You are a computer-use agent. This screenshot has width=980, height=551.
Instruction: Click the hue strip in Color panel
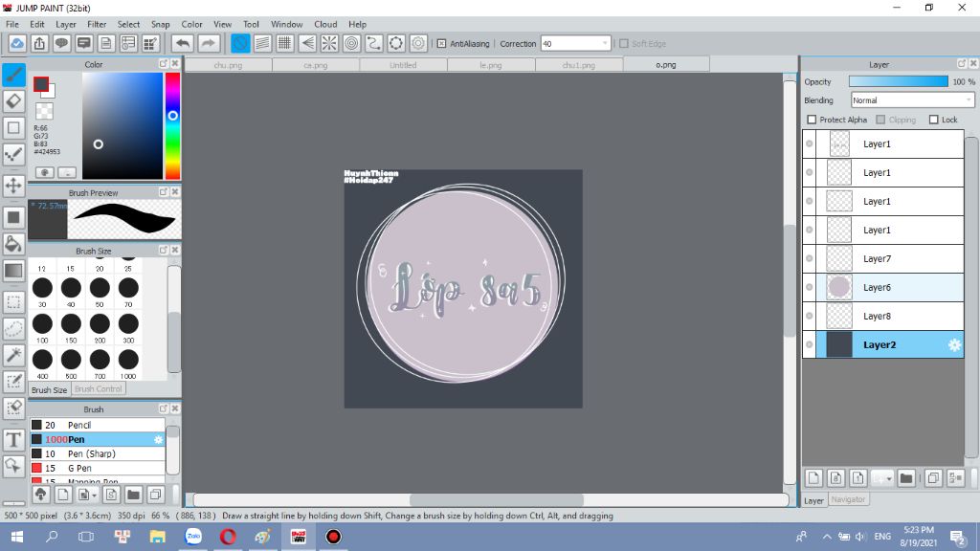click(x=172, y=125)
